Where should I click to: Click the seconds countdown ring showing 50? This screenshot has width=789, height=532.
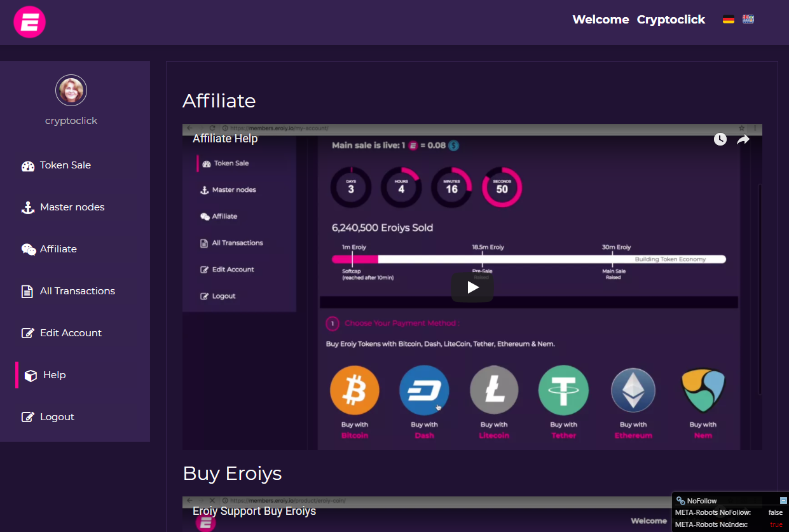click(x=502, y=187)
